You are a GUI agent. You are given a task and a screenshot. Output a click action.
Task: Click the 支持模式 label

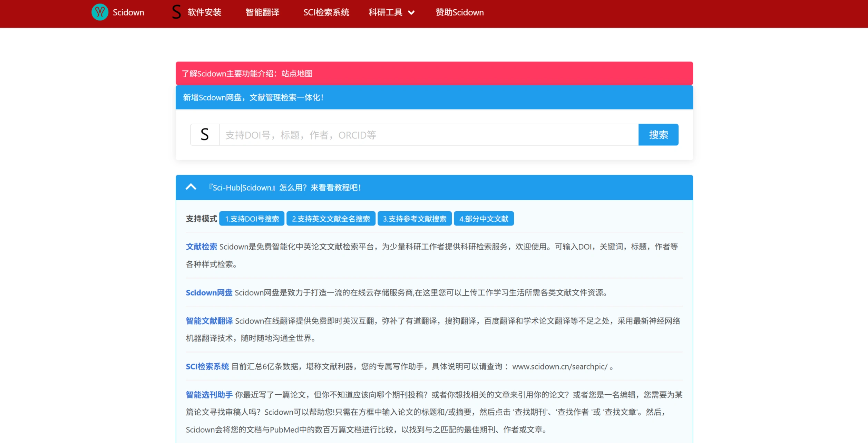click(x=201, y=219)
